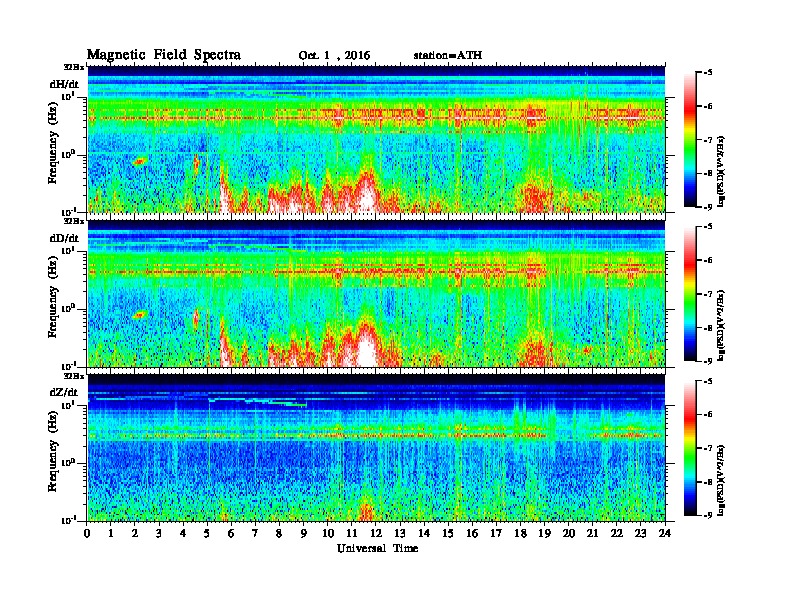
Task: Click hour tick label "13" on time axis
Action: coord(400,534)
